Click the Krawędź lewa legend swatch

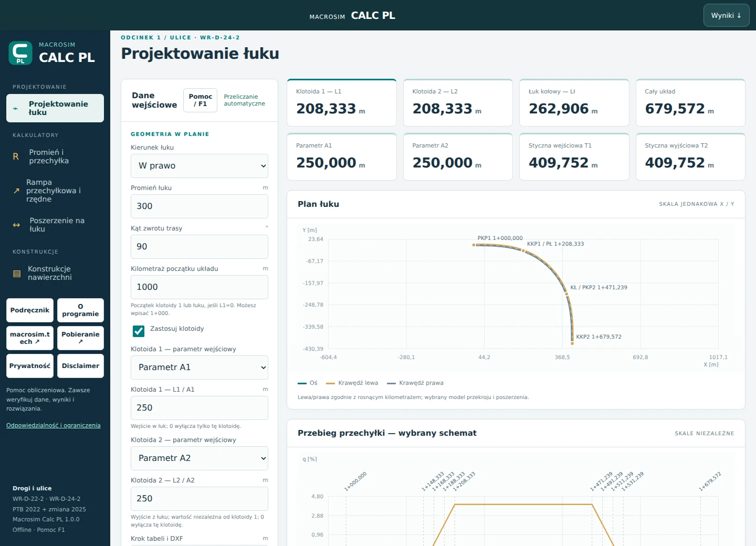click(x=330, y=383)
